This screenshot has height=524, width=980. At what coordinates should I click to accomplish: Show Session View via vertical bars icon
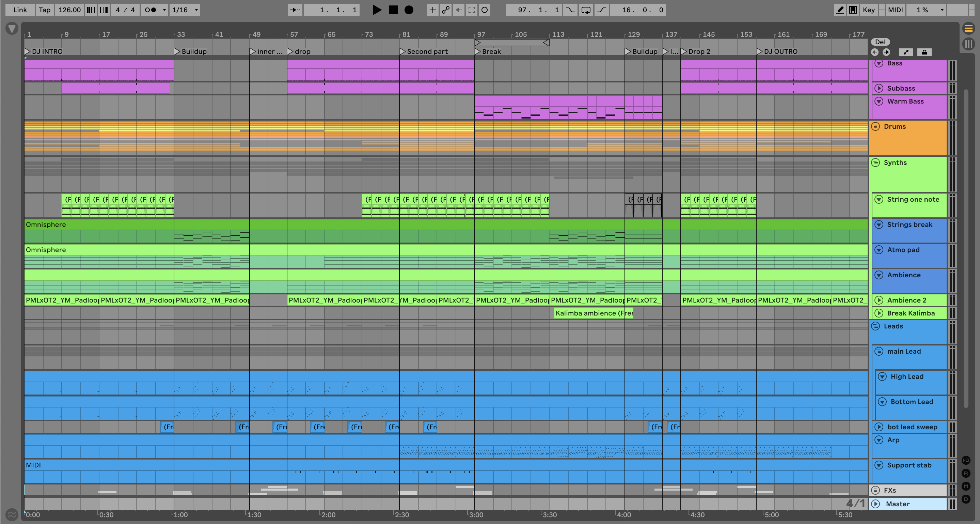click(968, 44)
